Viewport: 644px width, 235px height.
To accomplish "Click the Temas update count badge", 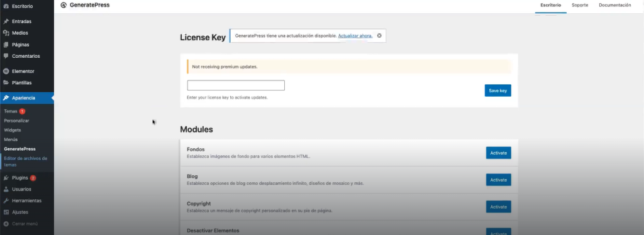I will tap(22, 111).
